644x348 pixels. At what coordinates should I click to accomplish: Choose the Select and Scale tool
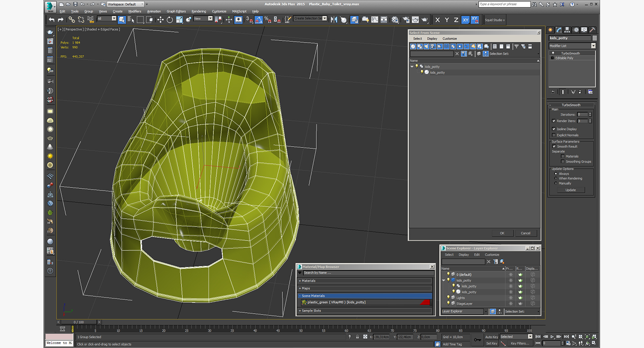(179, 20)
